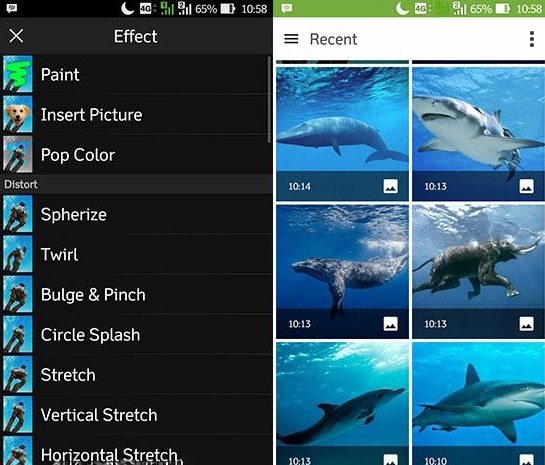Select the Vertical Stretch entry

(136, 415)
